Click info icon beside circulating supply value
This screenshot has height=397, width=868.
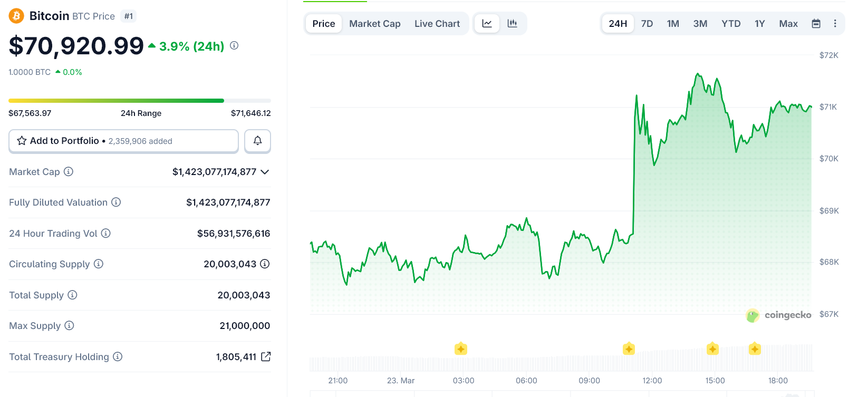point(265,264)
